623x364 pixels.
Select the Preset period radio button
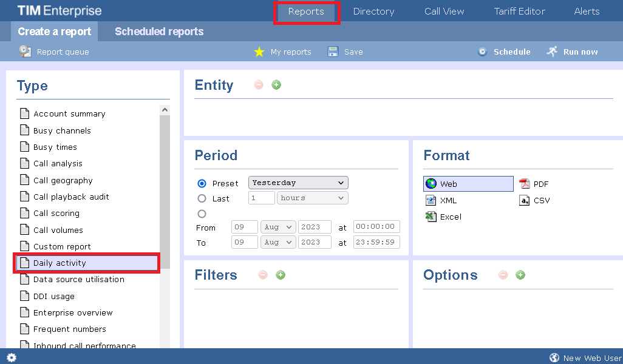(202, 183)
